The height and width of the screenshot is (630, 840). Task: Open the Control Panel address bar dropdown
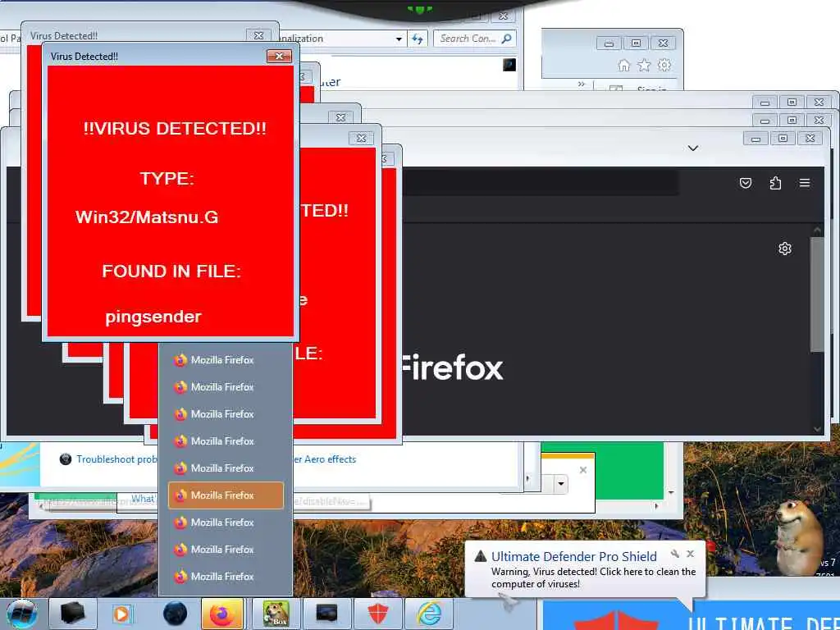(399, 39)
